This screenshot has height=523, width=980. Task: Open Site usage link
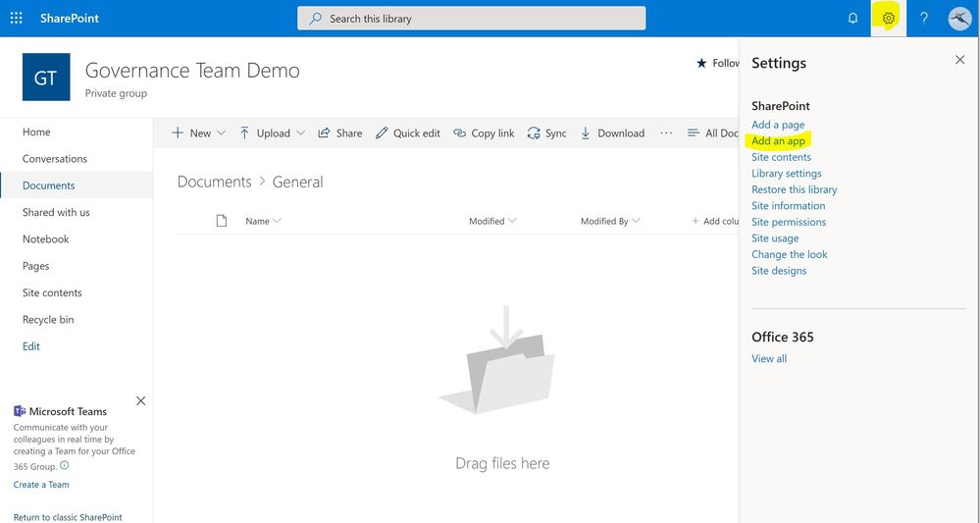[775, 238]
